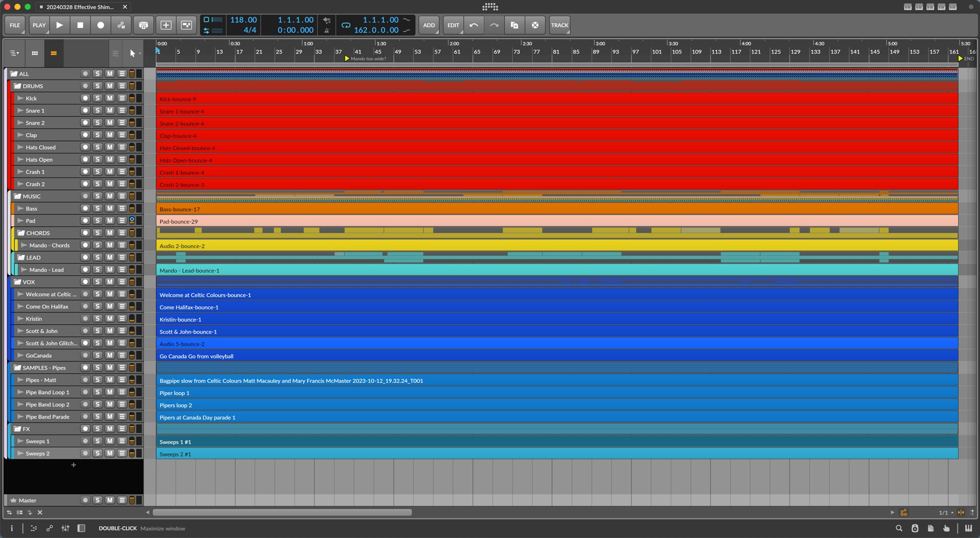Open the track list view options dropdown
The height and width of the screenshot is (538, 980).
click(14, 53)
